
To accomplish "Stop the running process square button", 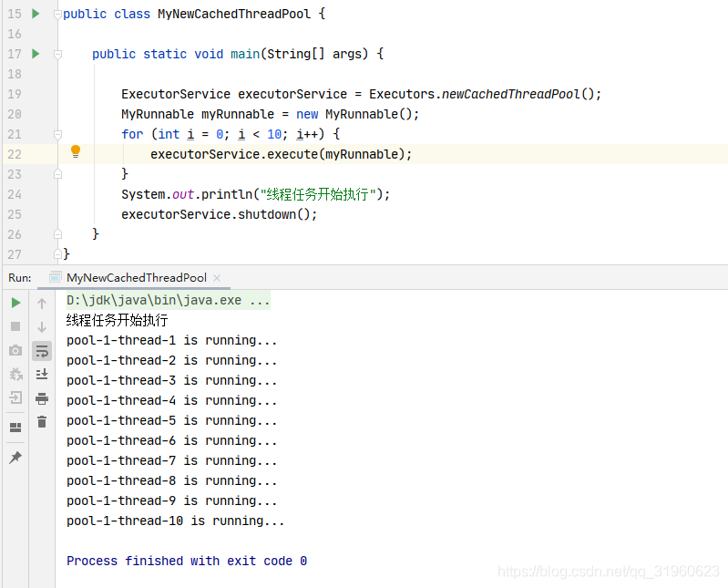I will (15, 326).
